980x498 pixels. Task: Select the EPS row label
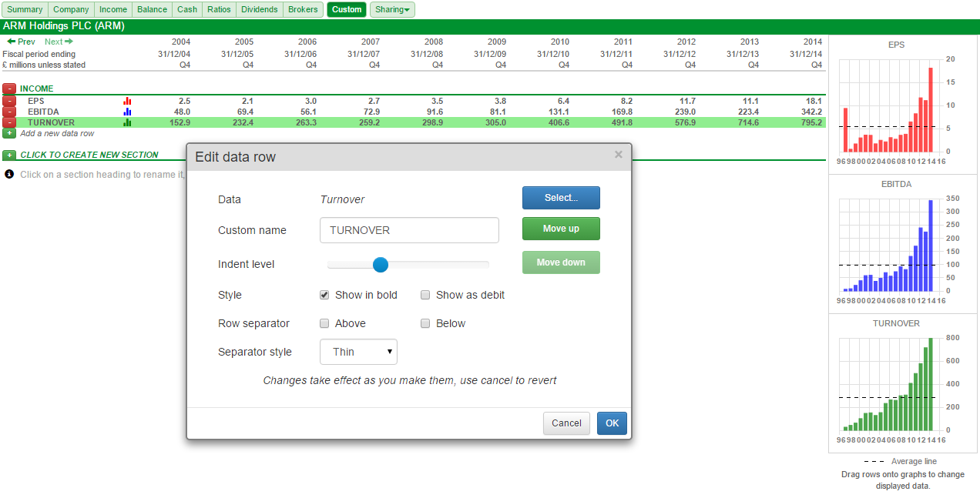coord(36,101)
